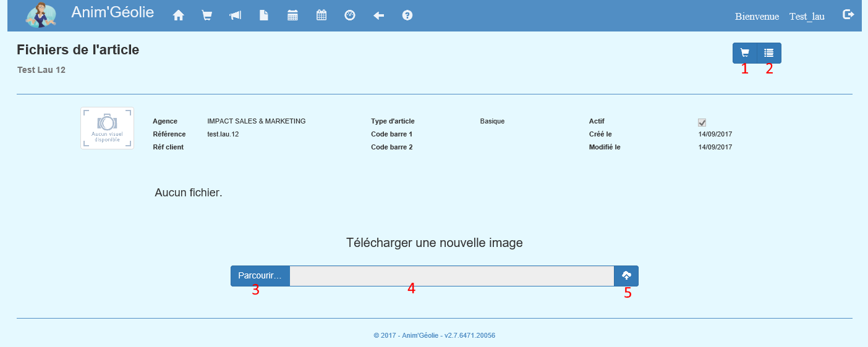Click the cart button below the welcome text
The height and width of the screenshot is (347, 868).
745,53
